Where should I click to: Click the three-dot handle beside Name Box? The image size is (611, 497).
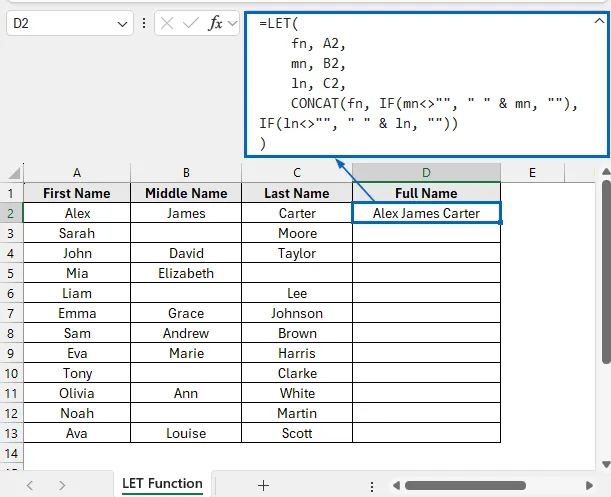tap(144, 23)
